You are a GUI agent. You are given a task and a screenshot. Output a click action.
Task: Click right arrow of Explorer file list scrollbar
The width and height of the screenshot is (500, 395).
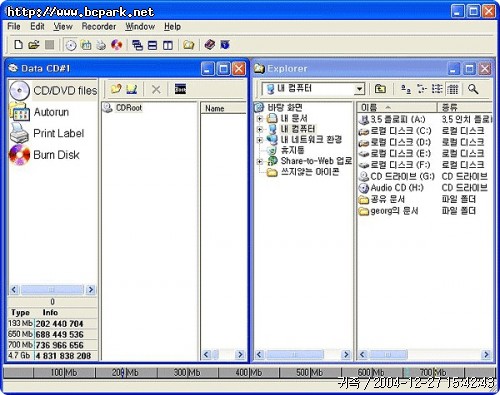[x=486, y=354]
